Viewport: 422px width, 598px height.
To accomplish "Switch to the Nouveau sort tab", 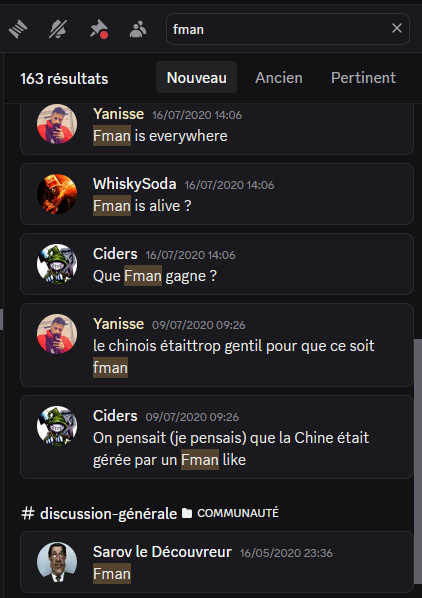I will 197,77.
